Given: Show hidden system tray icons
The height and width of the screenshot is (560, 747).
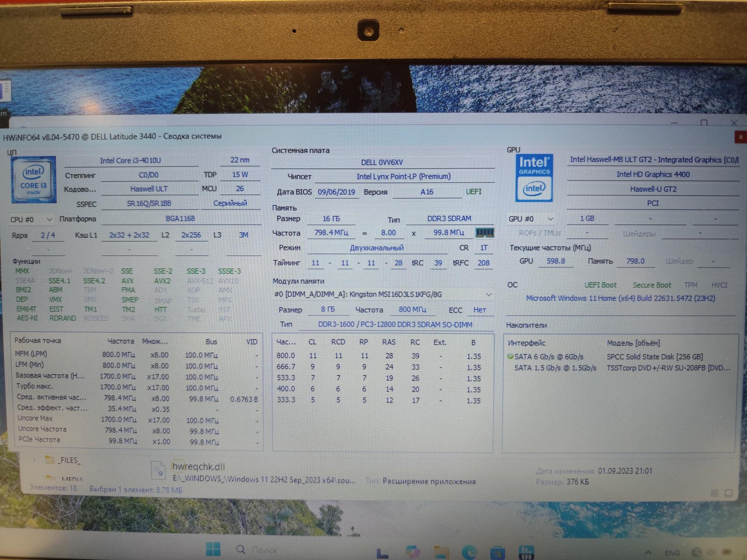Looking at the screenshot, I should click(648, 553).
